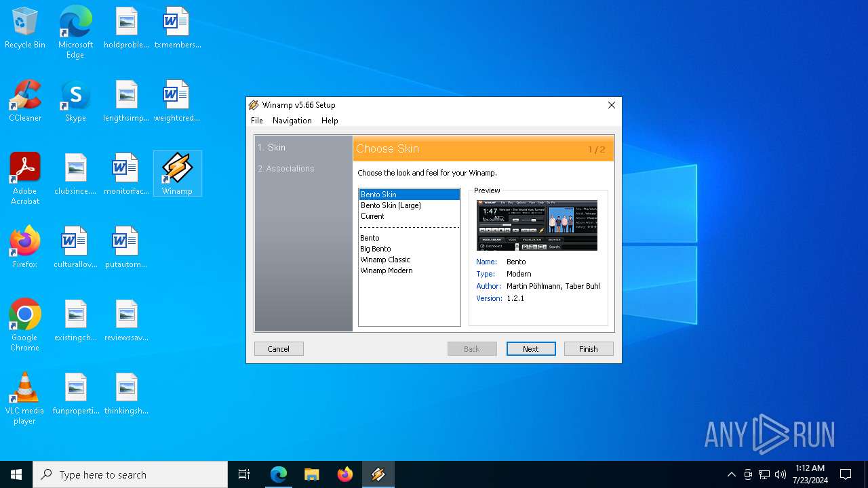Open the Windows Start menu
868x488 pixels.
pos(16,474)
